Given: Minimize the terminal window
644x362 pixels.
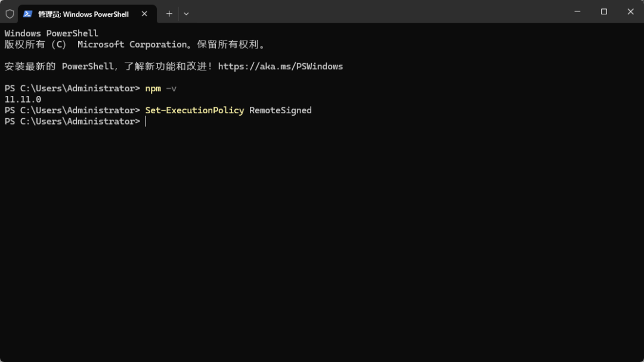Looking at the screenshot, I should point(577,11).
